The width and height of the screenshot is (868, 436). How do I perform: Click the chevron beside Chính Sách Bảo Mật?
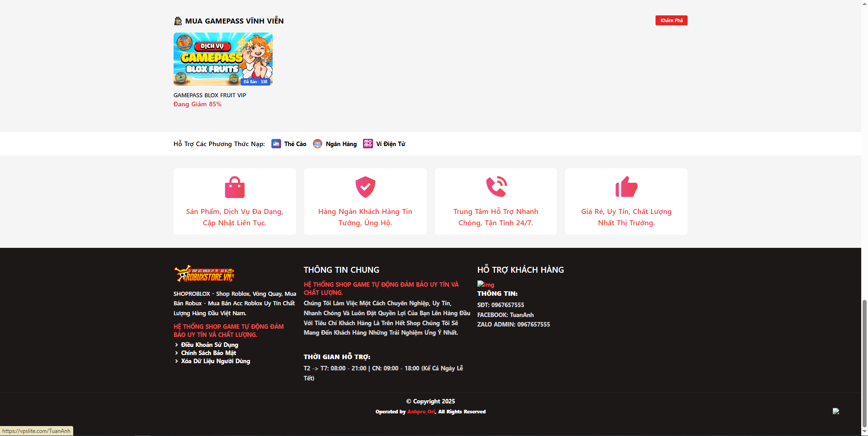tap(176, 353)
